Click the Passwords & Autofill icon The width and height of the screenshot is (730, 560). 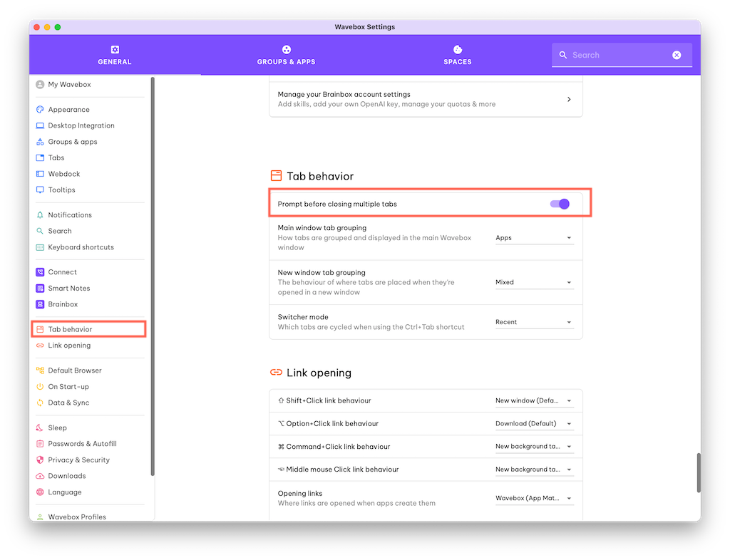click(x=40, y=444)
